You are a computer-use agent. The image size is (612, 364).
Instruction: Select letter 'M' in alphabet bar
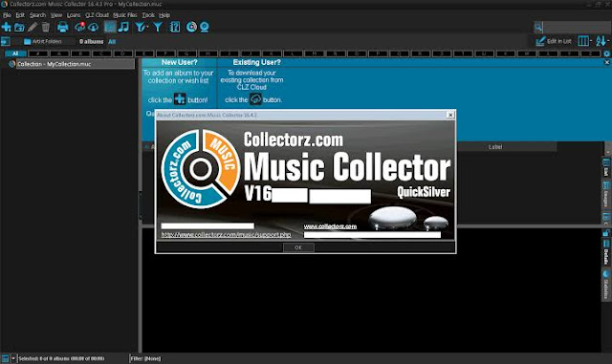[x=314, y=54]
